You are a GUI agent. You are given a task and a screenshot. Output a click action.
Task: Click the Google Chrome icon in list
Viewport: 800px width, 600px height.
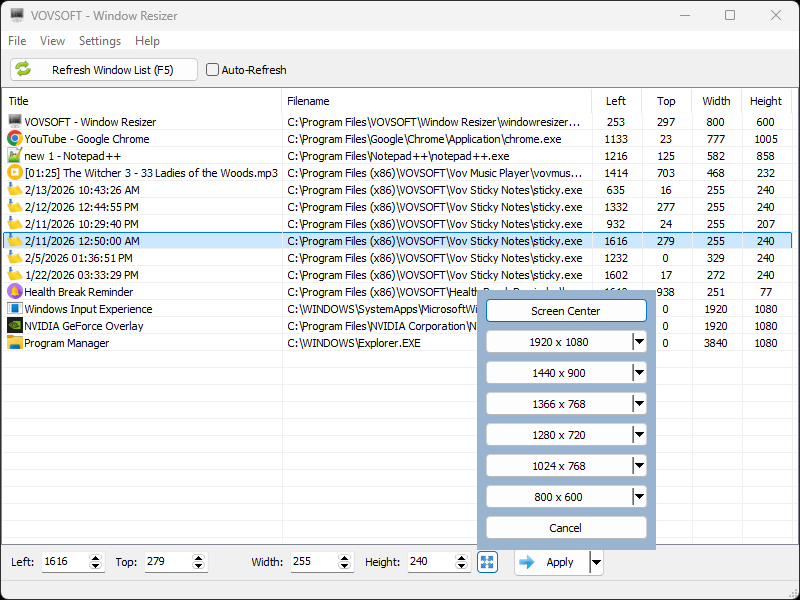(14, 139)
